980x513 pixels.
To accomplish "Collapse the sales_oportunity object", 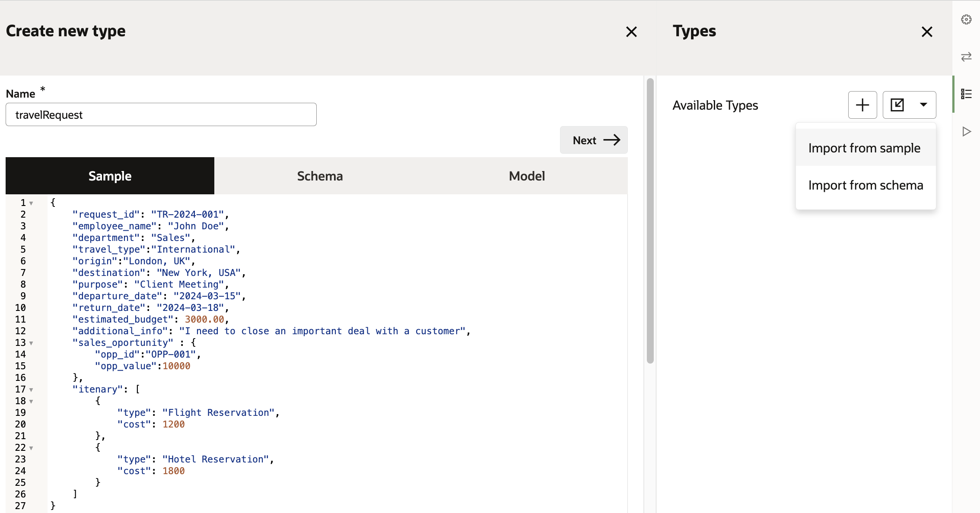I will point(31,343).
